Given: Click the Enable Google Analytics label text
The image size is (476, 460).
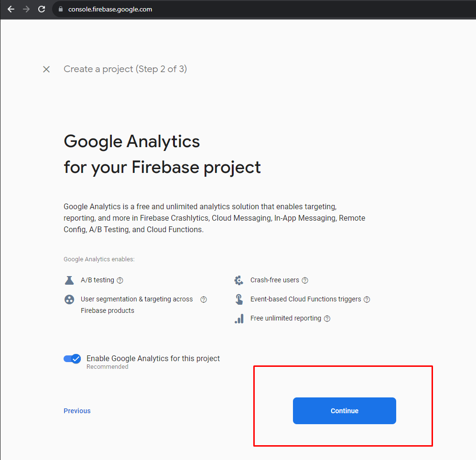Looking at the screenshot, I should (x=153, y=358).
